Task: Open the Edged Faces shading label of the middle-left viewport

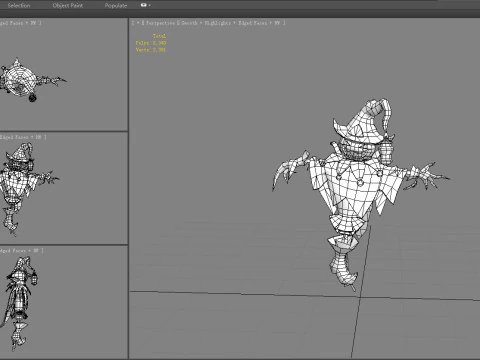Action: point(14,137)
